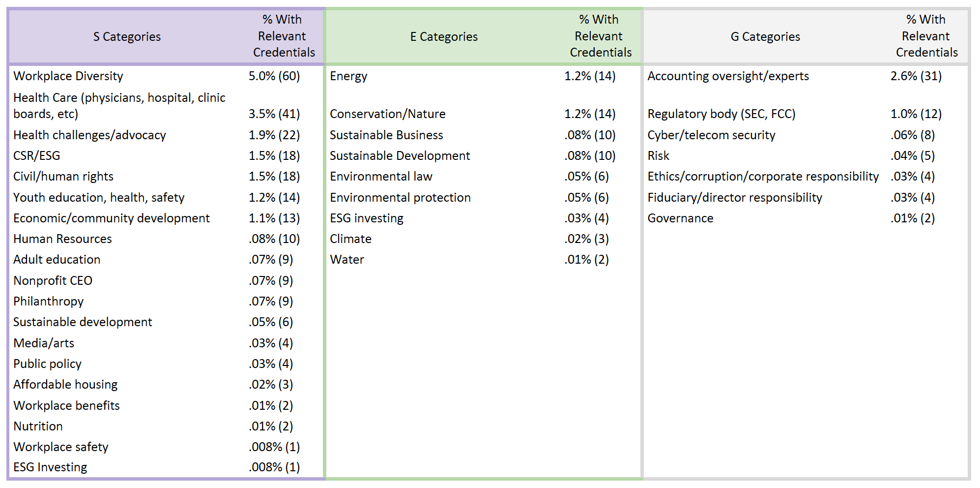Click the G Categories column header
Viewport: 980px width, 488px height.
(765, 36)
